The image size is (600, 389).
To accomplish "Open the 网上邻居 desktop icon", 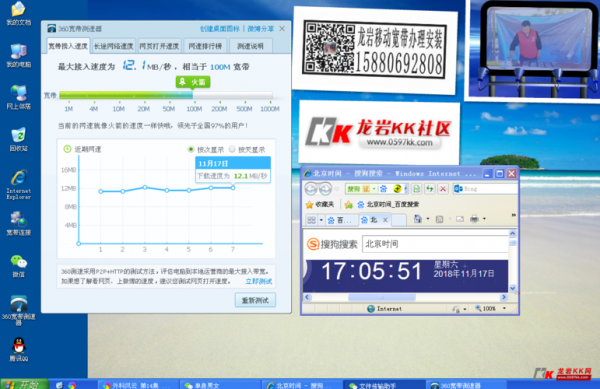I will click(x=18, y=97).
